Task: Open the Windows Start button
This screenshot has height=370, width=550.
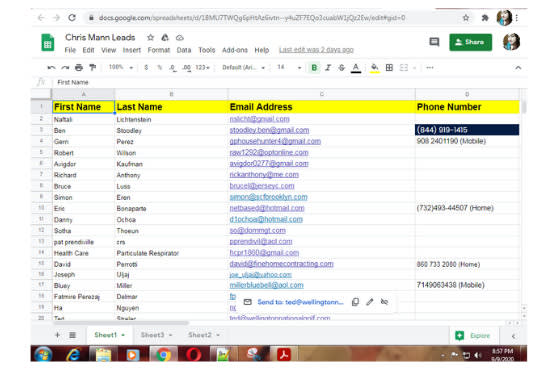Action: point(43,354)
